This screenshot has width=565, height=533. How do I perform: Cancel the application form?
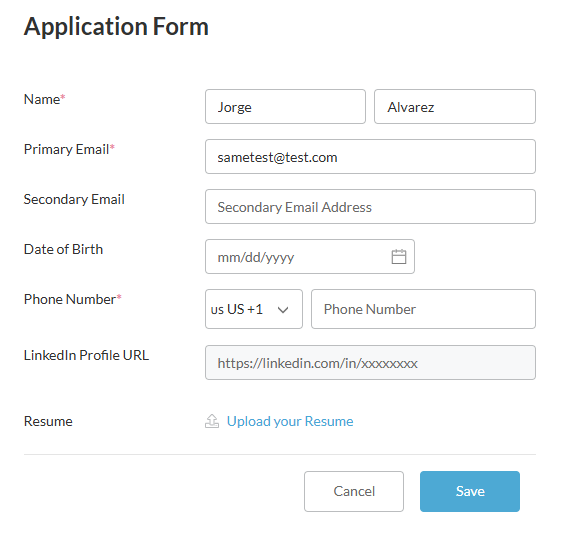[353, 491]
